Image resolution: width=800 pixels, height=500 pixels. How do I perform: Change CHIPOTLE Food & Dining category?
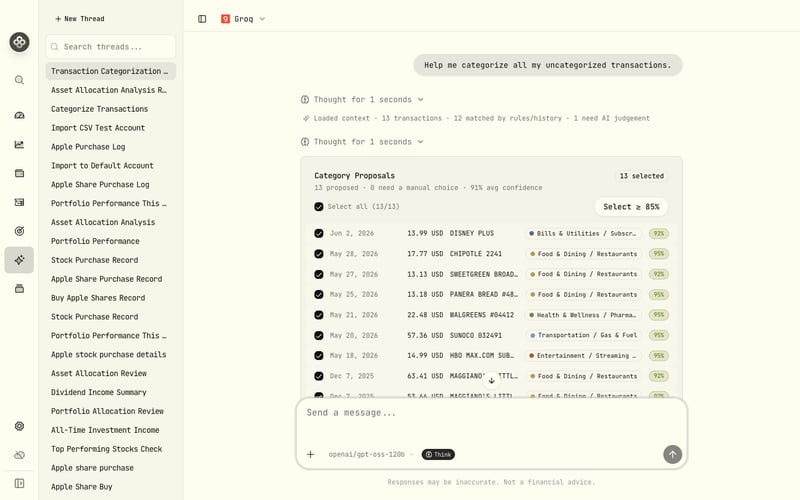tap(583, 254)
